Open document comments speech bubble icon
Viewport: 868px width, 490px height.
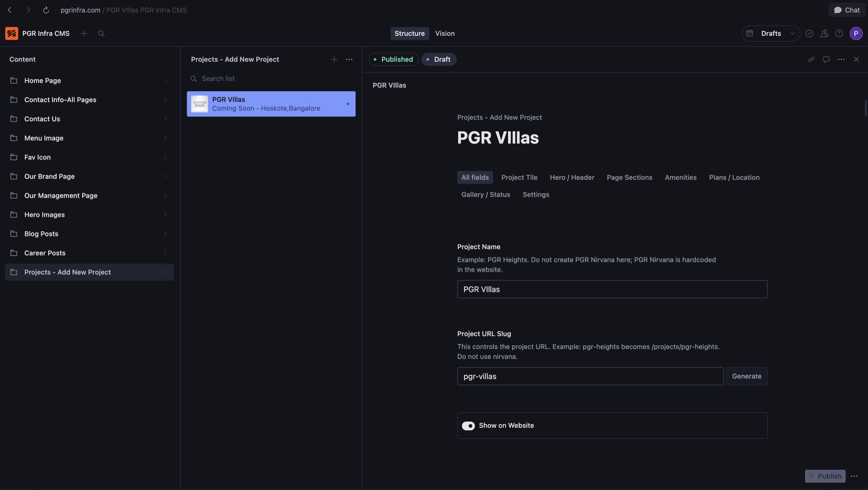pos(826,59)
